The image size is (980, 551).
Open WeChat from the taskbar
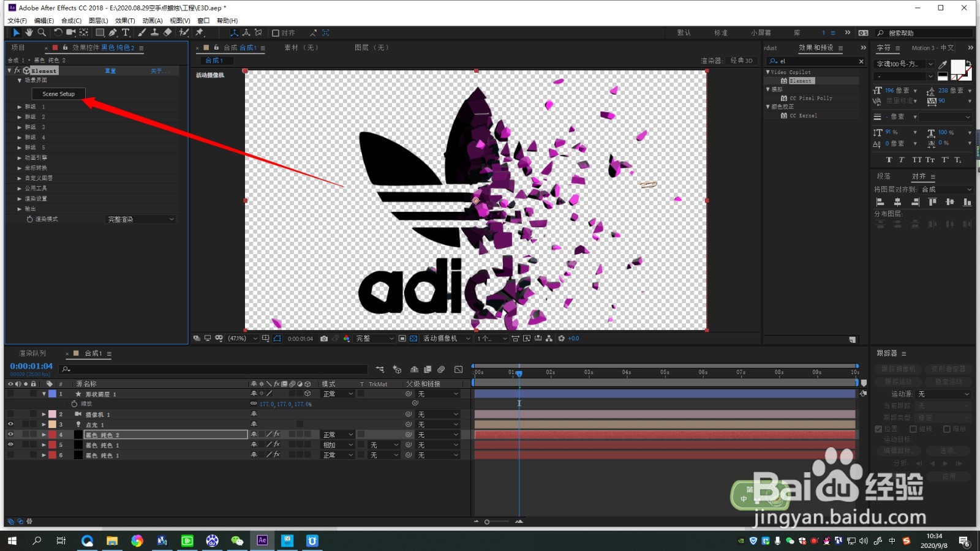(x=237, y=540)
